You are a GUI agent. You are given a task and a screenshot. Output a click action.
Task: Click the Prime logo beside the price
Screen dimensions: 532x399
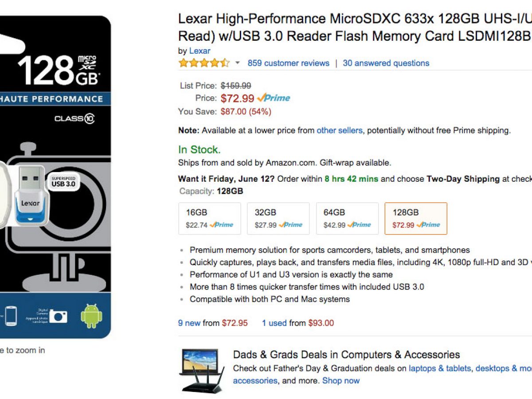coord(274,98)
